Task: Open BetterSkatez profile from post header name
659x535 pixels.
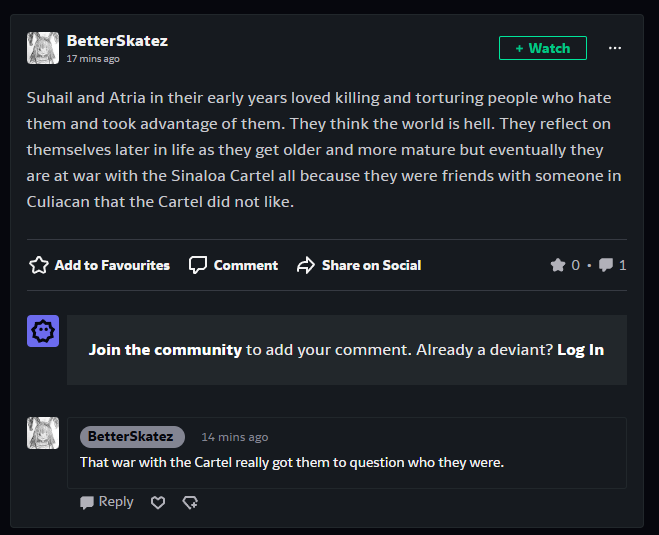Action: [x=117, y=41]
